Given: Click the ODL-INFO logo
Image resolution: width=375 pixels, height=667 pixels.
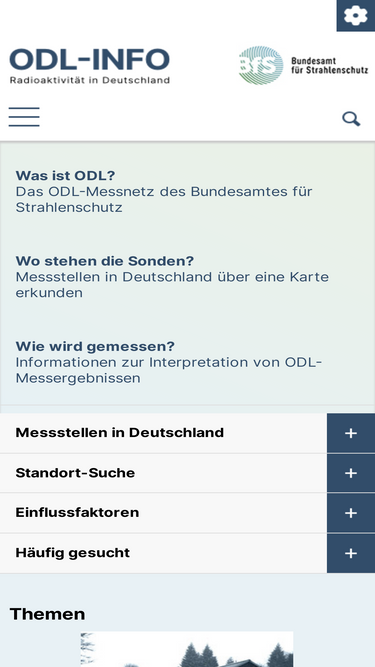Looking at the screenshot, I should [x=90, y=66].
